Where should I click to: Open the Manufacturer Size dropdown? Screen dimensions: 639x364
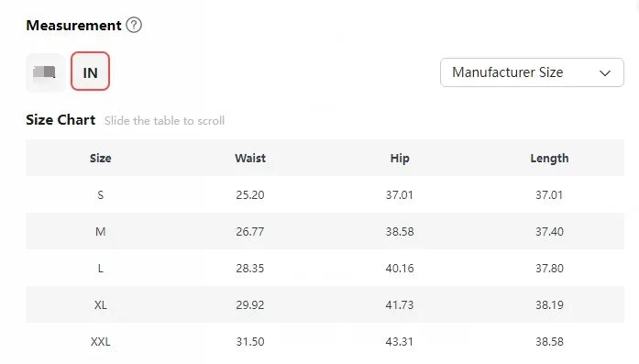coord(532,72)
